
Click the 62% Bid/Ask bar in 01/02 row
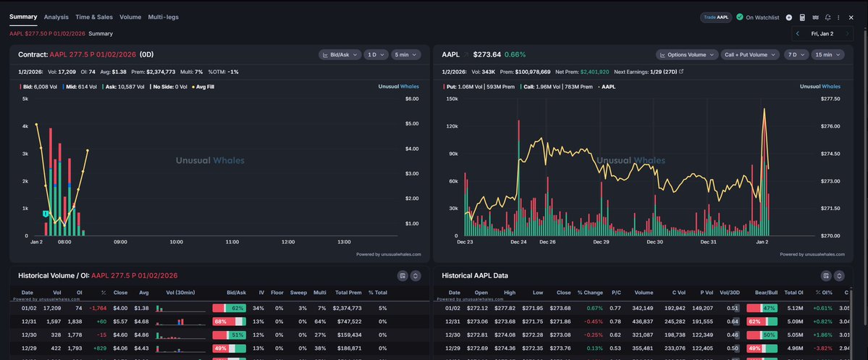tap(229, 308)
